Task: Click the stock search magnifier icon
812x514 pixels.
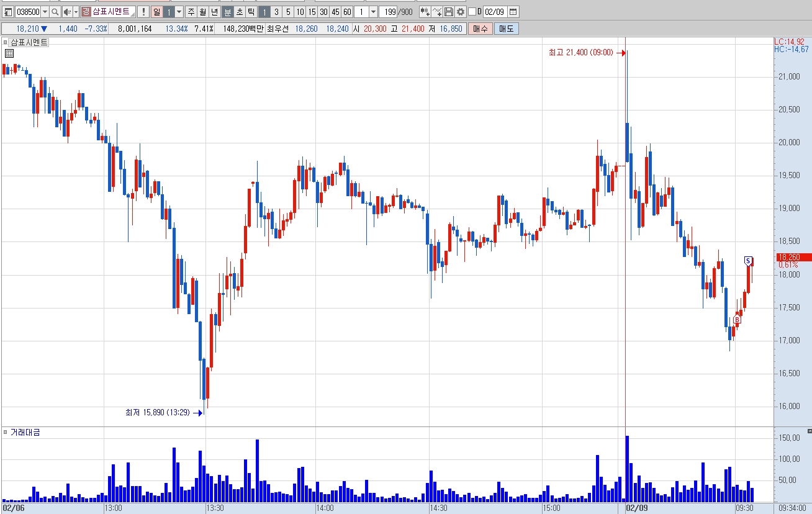Action: (x=55, y=12)
